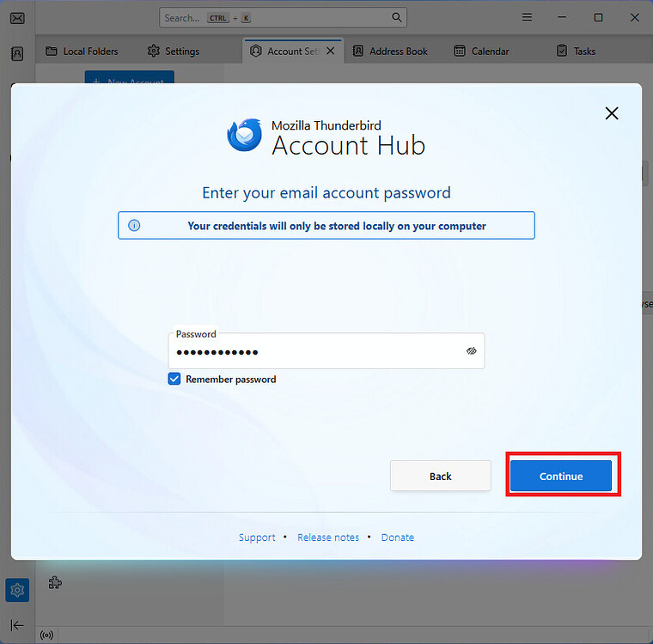Image resolution: width=653 pixels, height=644 pixels.
Task: Close the Account Settings tab
Action: pyautogui.click(x=330, y=51)
